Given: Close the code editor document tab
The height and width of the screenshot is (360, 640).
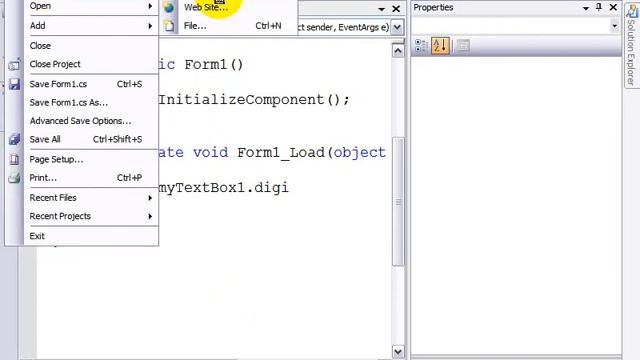Looking at the screenshot, I should [x=396, y=9].
